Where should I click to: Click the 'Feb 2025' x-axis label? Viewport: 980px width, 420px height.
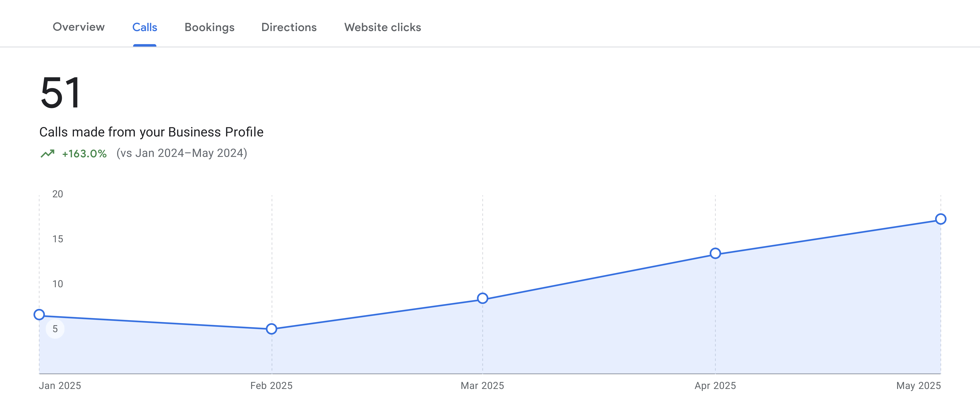(x=271, y=386)
